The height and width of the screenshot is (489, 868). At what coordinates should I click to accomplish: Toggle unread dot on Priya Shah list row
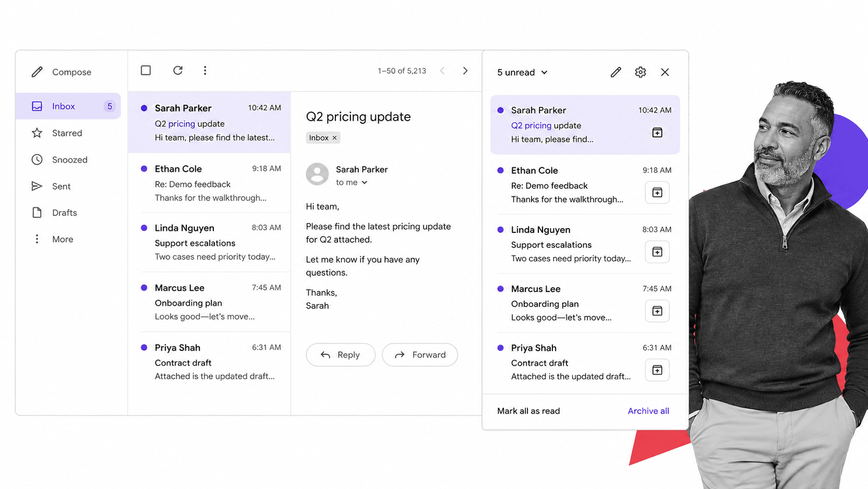click(144, 347)
